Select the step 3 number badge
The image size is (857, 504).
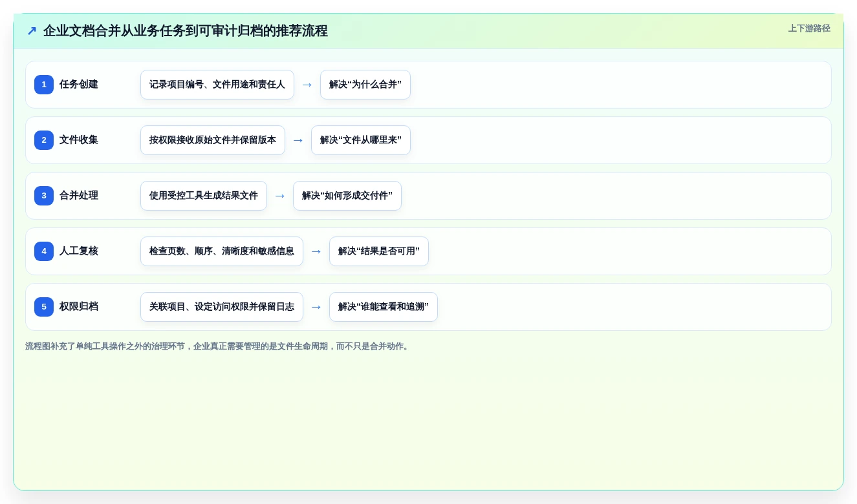[44, 196]
